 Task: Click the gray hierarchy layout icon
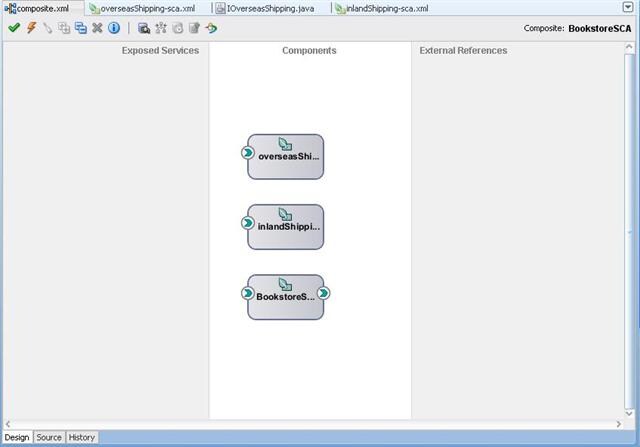(161, 28)
